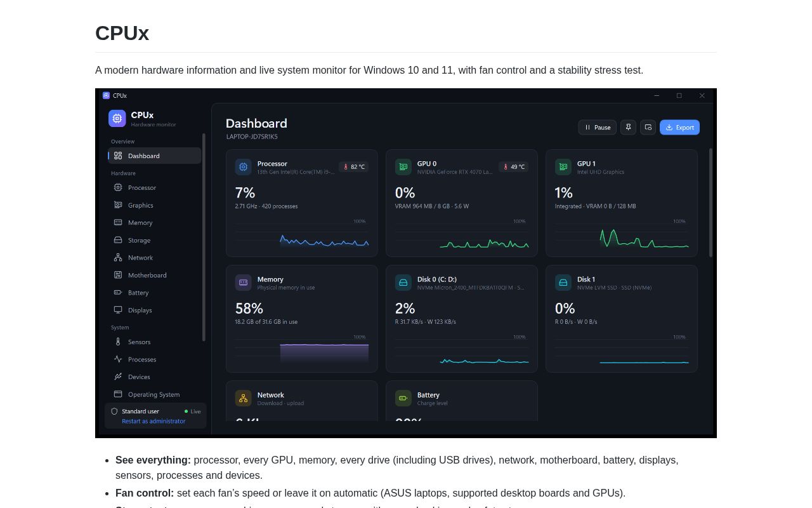Image resolution: width=812 pixels, height=508 pixels.
Task: Click the LAPTOP-JD7SR1K5 hostname text
Action: pyautogui.click(x=252, y=137)
